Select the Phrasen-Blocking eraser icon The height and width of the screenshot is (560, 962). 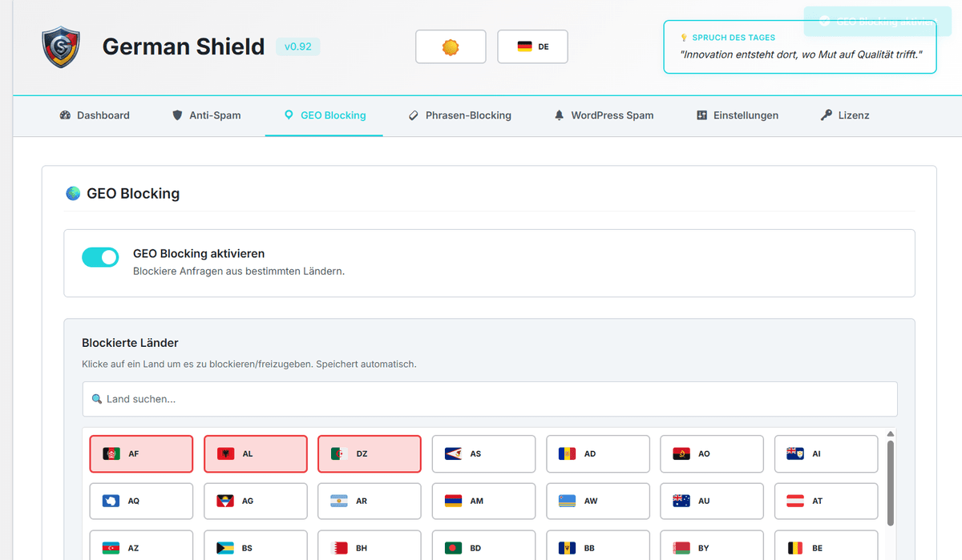414,115
